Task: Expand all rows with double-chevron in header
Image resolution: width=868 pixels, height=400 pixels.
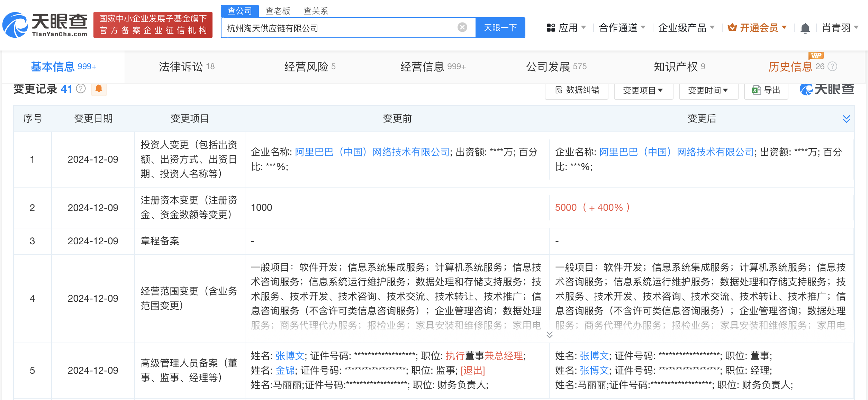Action: (846, 119)
